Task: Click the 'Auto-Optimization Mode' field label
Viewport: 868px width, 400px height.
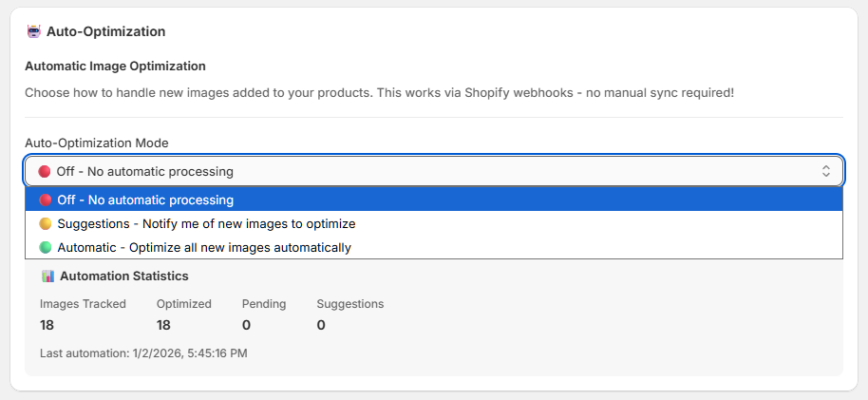Action: tap(97, 143)
